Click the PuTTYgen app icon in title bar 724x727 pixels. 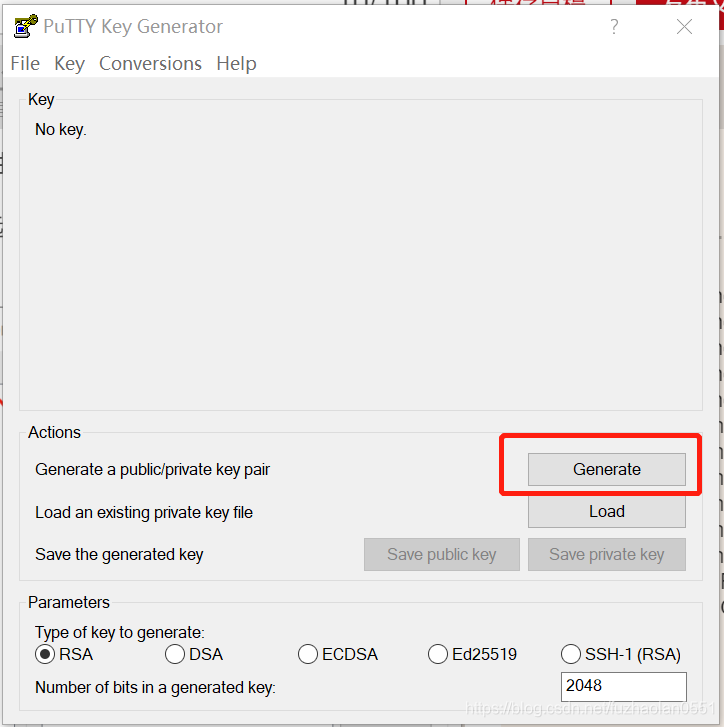(25, 26)
